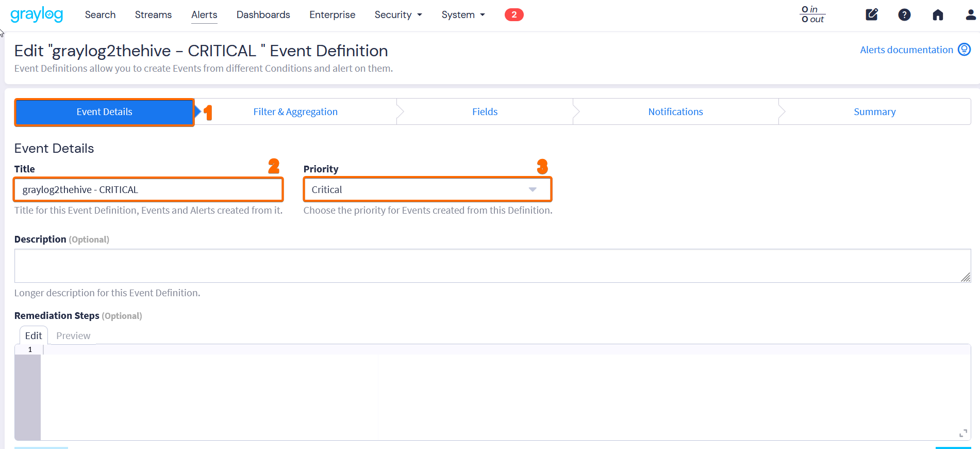Expand the System dropdown menu
This screenshot has width=980, height=449.
[x=463, y=14]
